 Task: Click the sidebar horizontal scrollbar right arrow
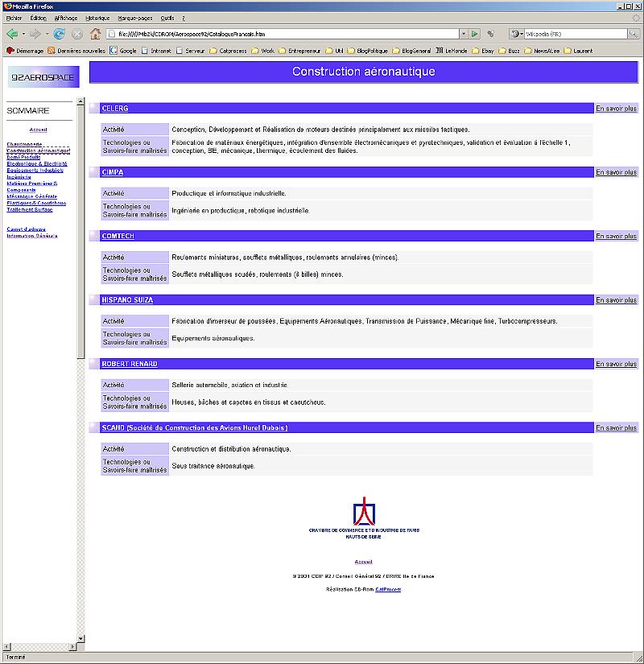click(72, 646)
